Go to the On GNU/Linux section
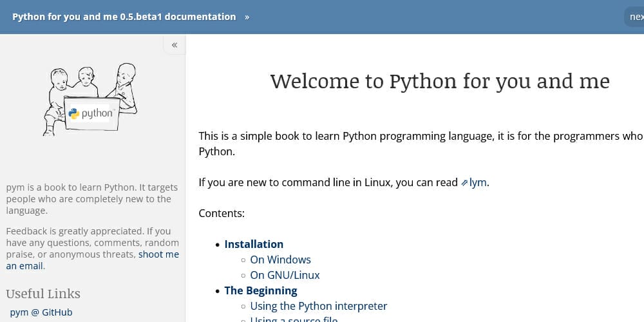The height and width of the screenshot is (322, 644). pos(285,275)
